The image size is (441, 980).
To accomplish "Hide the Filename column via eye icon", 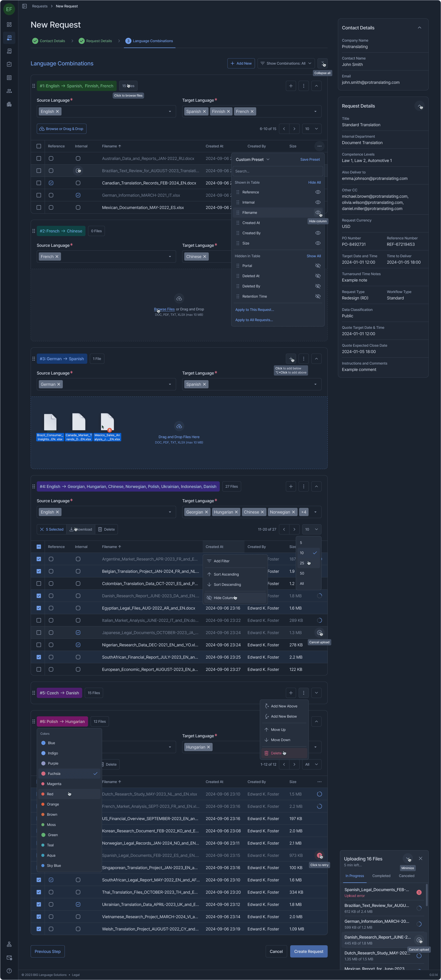I will (318, 213).
